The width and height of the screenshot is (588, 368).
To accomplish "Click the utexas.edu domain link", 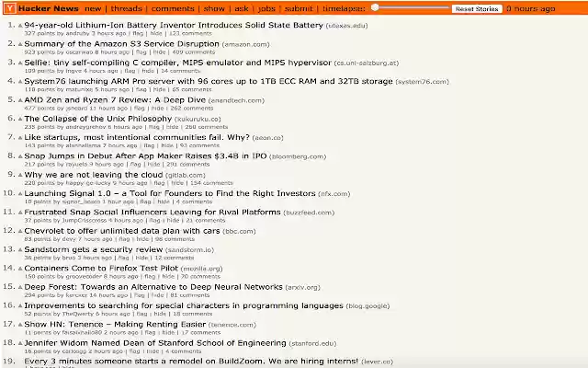I will [x=346, y=26].
